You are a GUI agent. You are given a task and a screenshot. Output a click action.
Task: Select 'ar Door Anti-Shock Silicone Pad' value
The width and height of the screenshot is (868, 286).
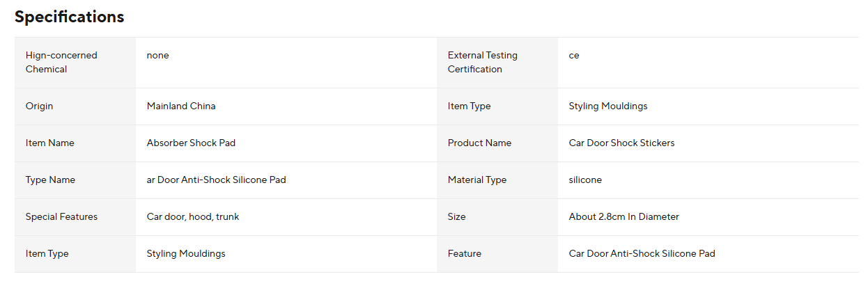coord(216,180)
